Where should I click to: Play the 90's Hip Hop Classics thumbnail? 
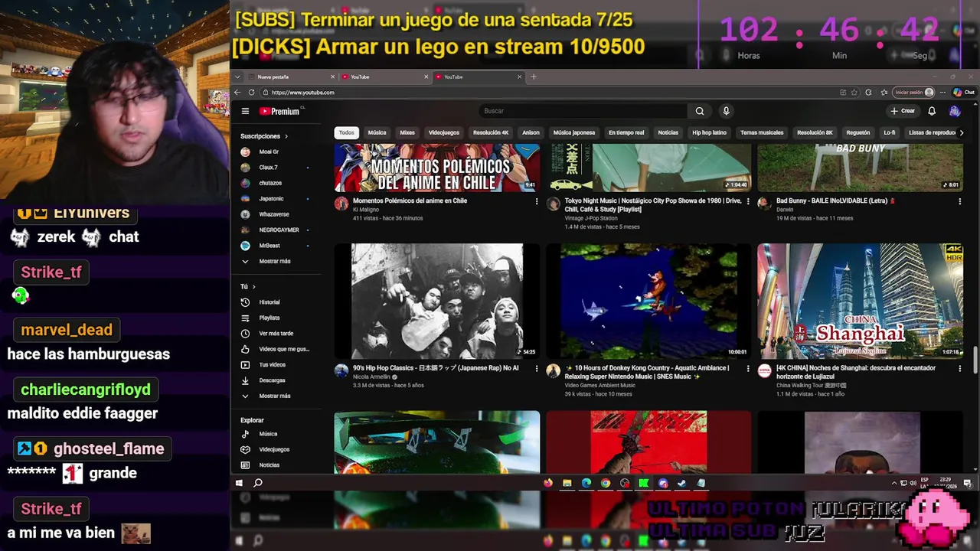click(436, 301)
